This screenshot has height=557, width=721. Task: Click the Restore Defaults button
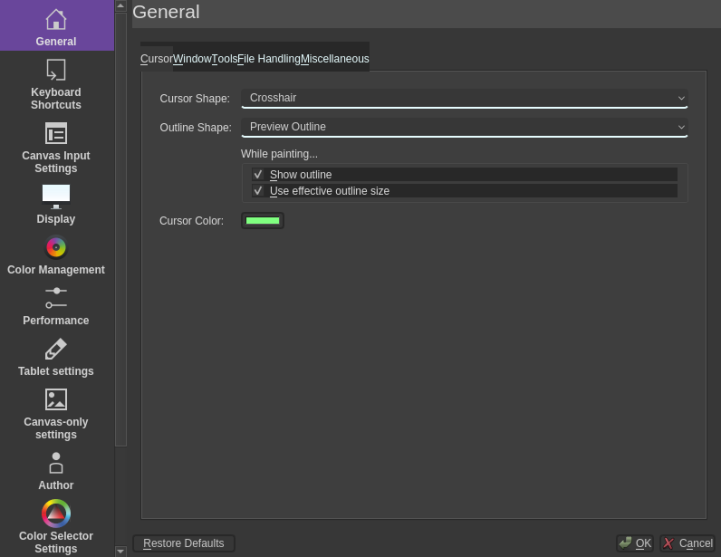tap(184, 543)
